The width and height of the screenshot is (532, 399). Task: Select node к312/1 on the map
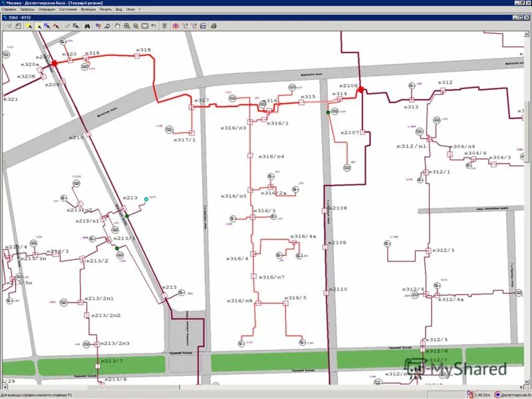(x=426, y=172)
